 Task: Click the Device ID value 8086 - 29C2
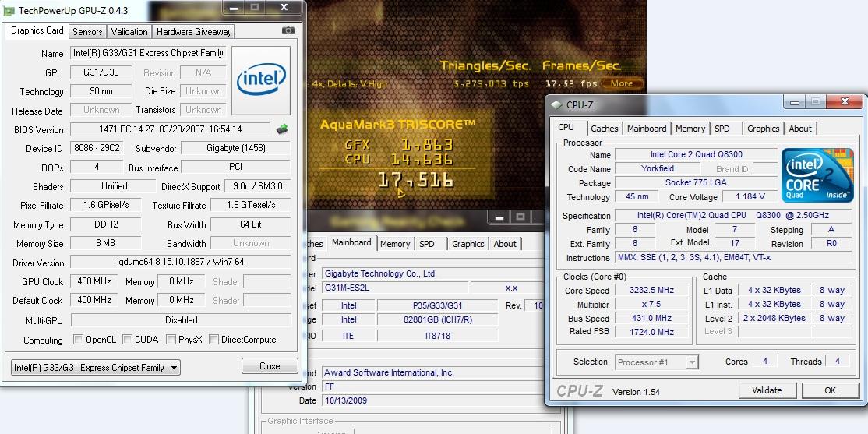click(x=97, y=148)
